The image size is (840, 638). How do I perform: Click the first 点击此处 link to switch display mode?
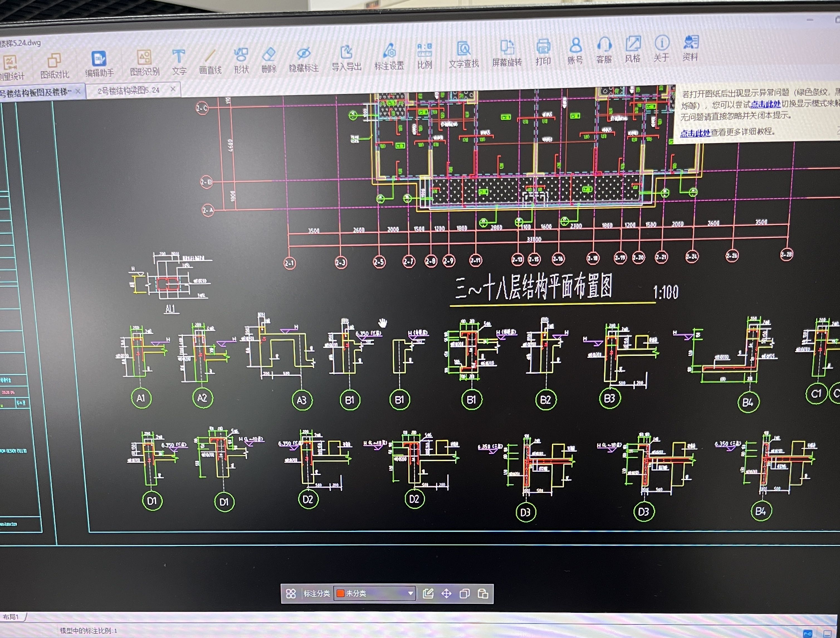click(766, 104)
